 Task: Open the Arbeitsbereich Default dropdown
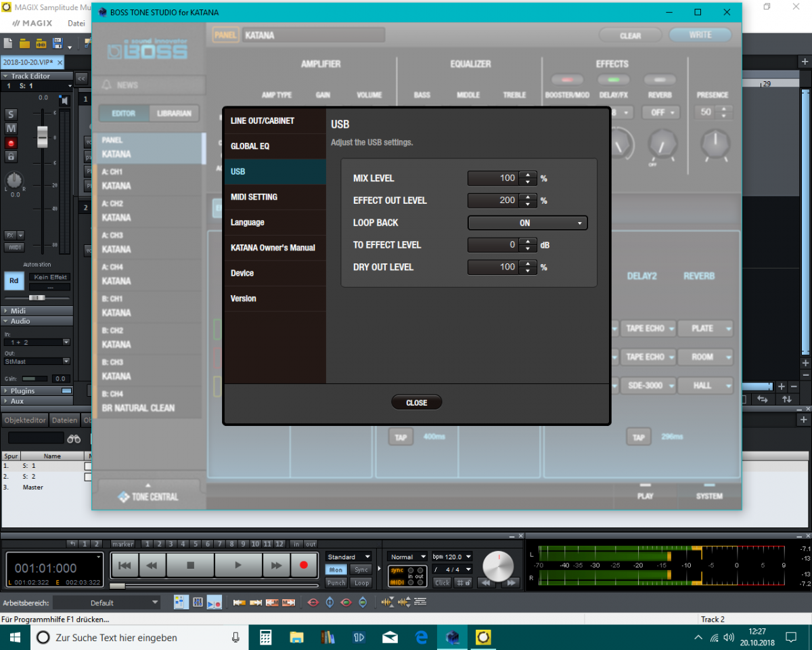(x=106, y=603)
